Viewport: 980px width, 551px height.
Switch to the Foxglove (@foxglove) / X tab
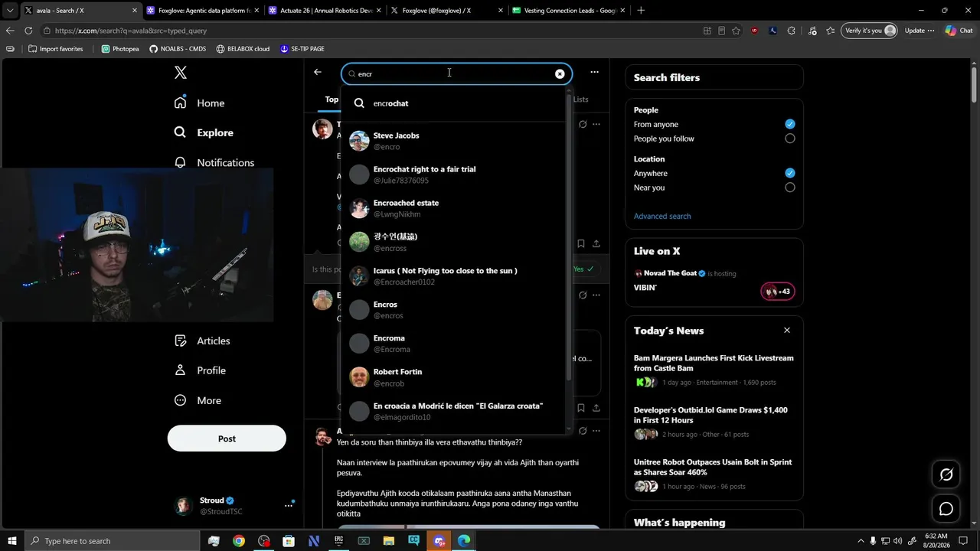coord(446,10)
